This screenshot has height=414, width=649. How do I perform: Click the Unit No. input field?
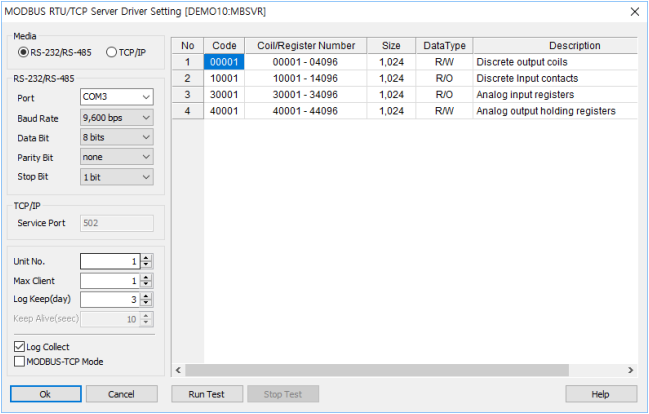(110, 261)
